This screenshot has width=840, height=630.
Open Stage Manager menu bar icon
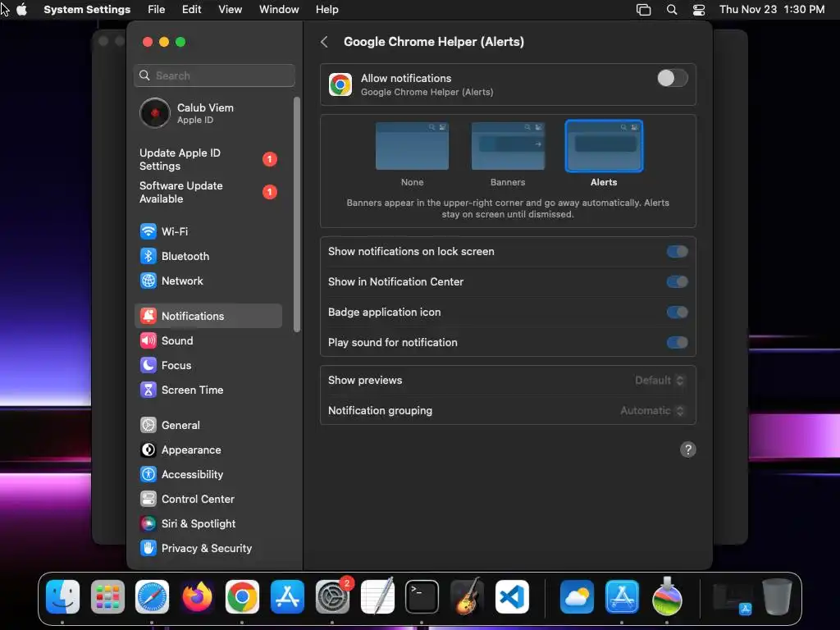(x=643, y=10)
